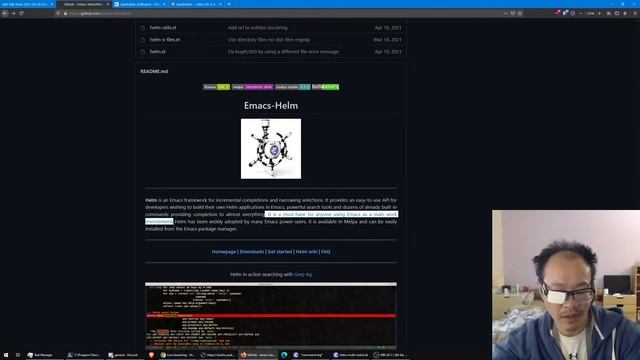This screenshot has width=640, height=360.
Task: Zoom out with the minus toolbar button
Action: pyautogui.click(x=581, y=13)
